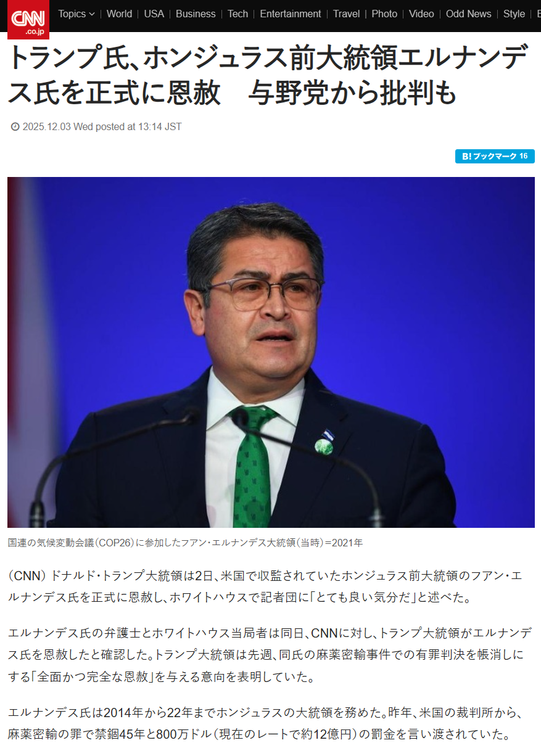This screenshot has height=756, width=541.
Task: Click the posted date and time text
Action: pos(102,127)
